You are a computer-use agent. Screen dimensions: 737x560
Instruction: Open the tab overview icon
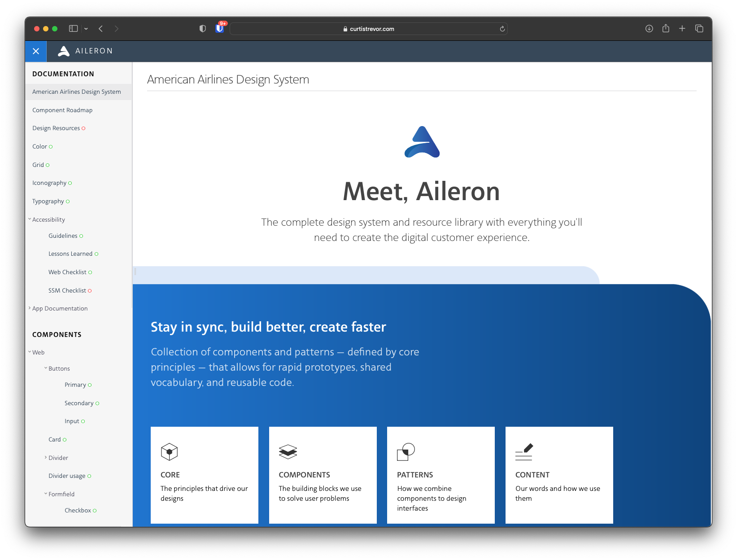click(x=699, y=28)
